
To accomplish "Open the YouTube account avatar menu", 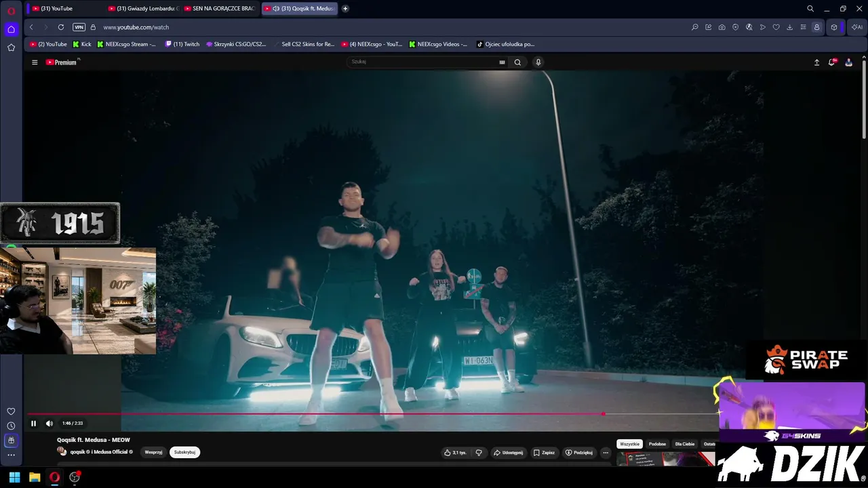I will 848,62.
